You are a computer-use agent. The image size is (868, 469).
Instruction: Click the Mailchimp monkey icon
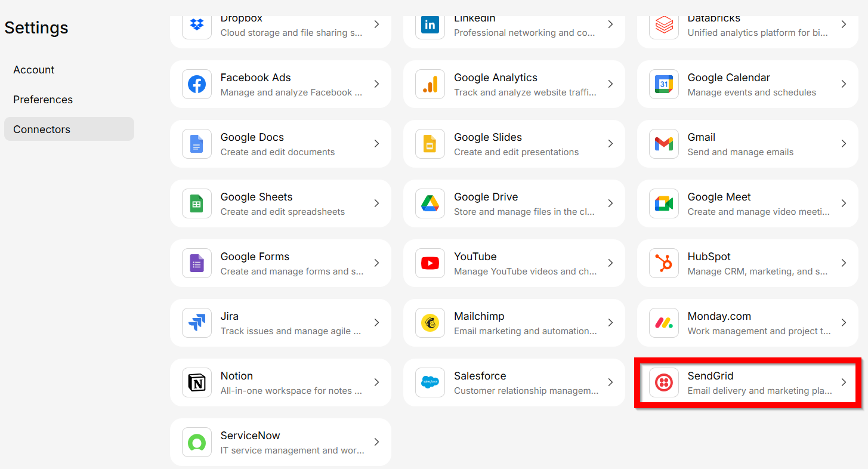pos(430,323)
